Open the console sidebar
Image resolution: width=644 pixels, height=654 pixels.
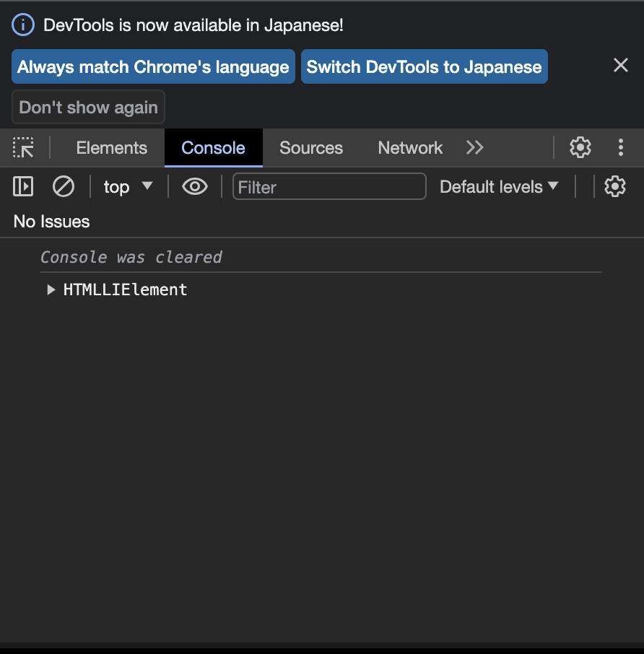[22, 186]
